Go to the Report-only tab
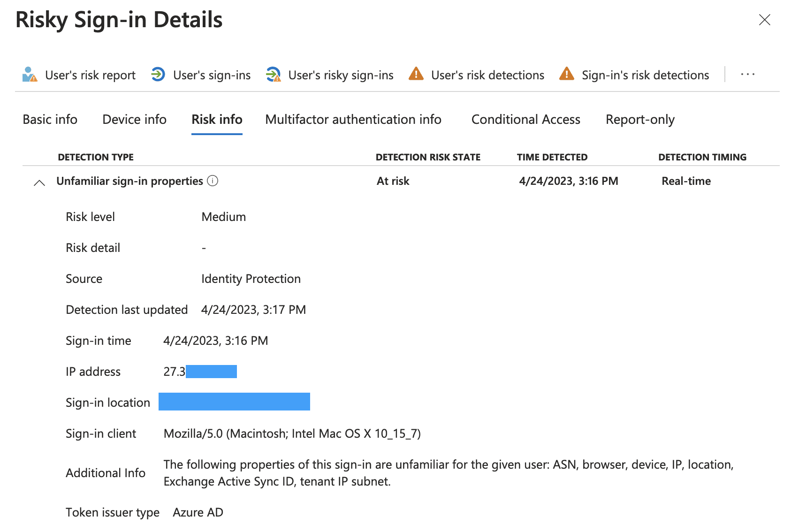791x532 pixels. [x=640, y=120]
